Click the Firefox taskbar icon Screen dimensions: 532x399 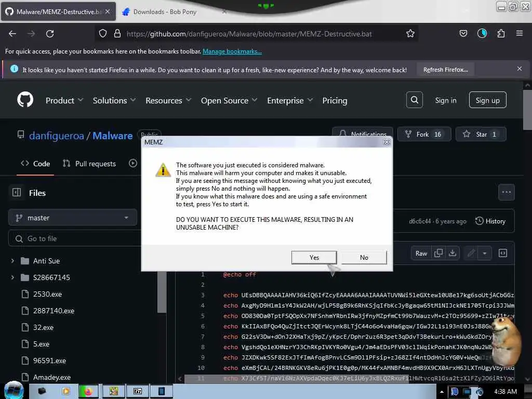(x=88, y=392)
